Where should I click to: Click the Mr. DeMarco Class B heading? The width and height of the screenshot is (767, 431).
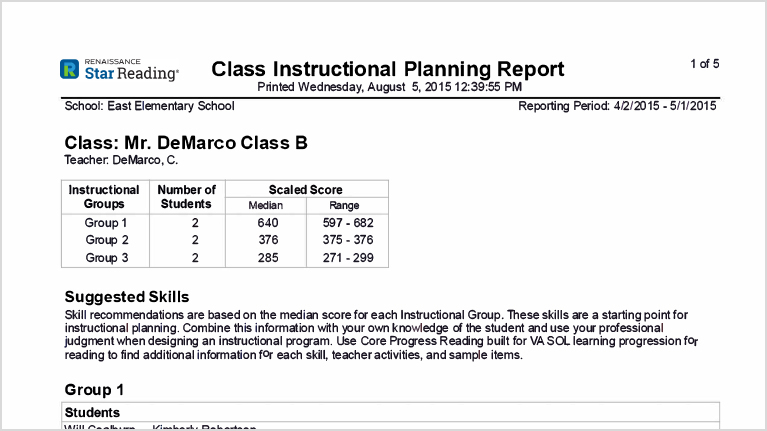186,143
